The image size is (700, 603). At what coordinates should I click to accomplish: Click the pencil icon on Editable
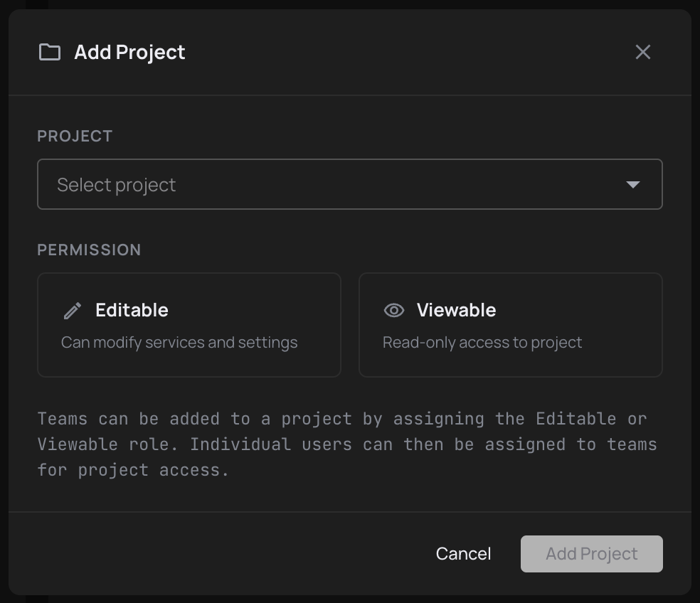point(73,311)
